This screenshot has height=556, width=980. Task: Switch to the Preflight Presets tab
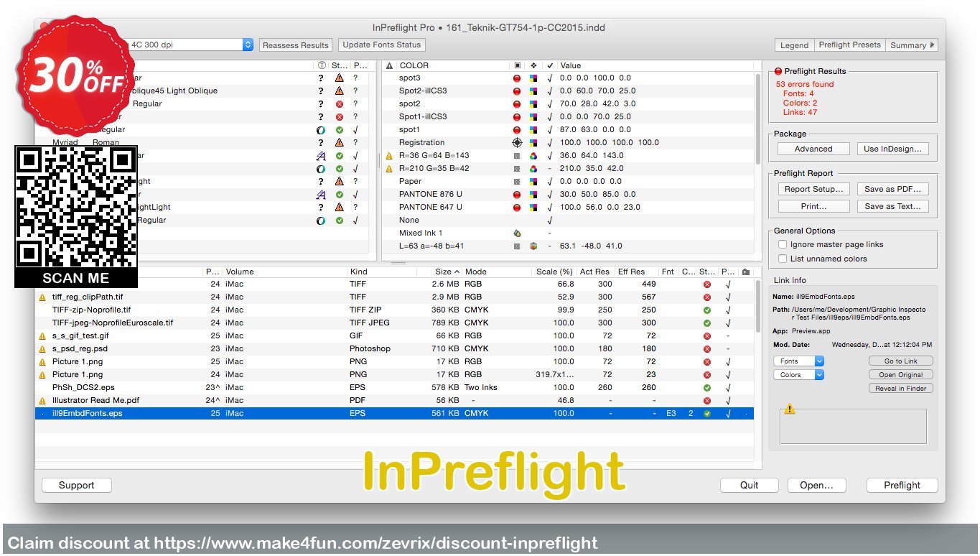coord(849,45)
